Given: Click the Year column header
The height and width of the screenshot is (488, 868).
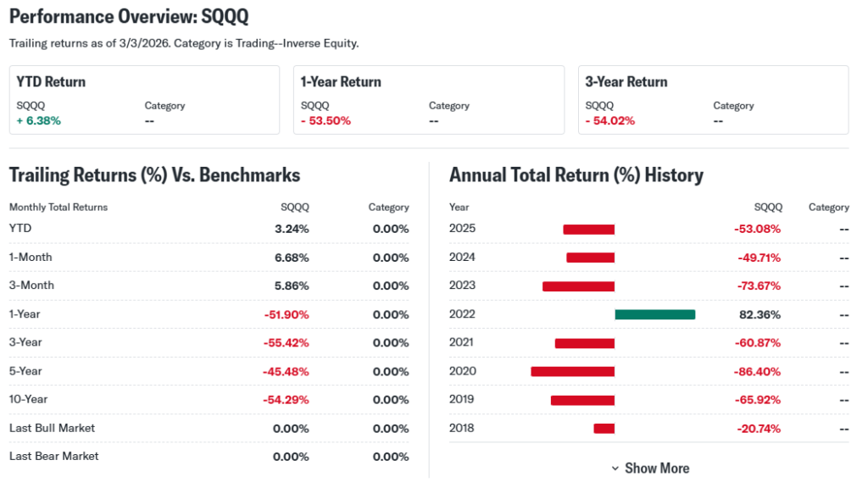Looking at the screenshot, I should 459,207.
